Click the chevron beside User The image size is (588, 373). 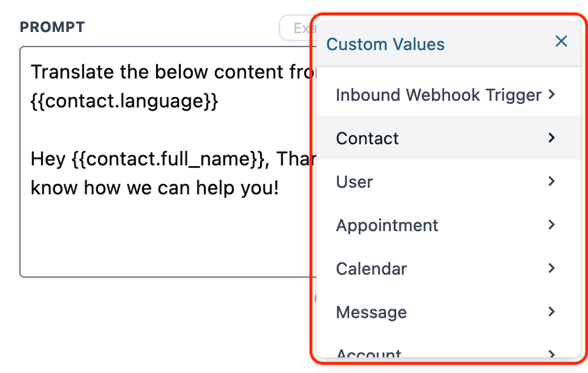coord(551,181)
